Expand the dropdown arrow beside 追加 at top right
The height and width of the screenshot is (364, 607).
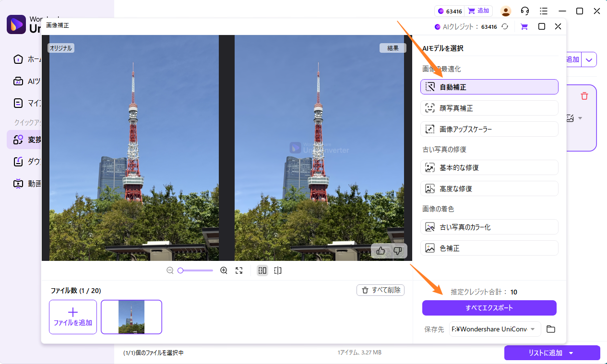[x=589, y=60]
